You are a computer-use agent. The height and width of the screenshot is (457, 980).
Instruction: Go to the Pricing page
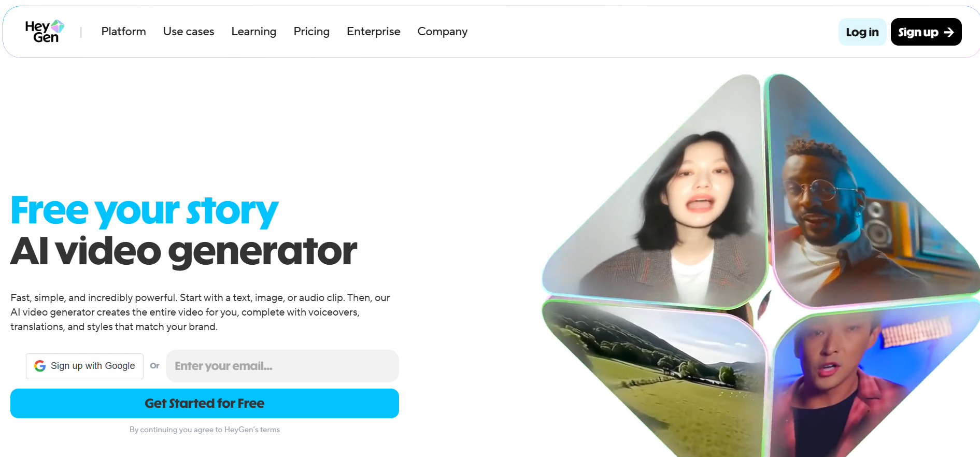point(311,32)
